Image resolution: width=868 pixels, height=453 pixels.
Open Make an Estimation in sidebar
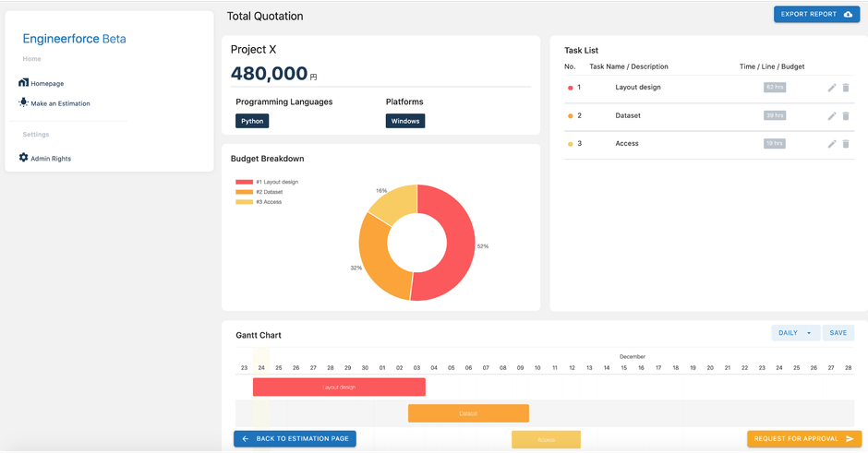click(x=60, y=103)
